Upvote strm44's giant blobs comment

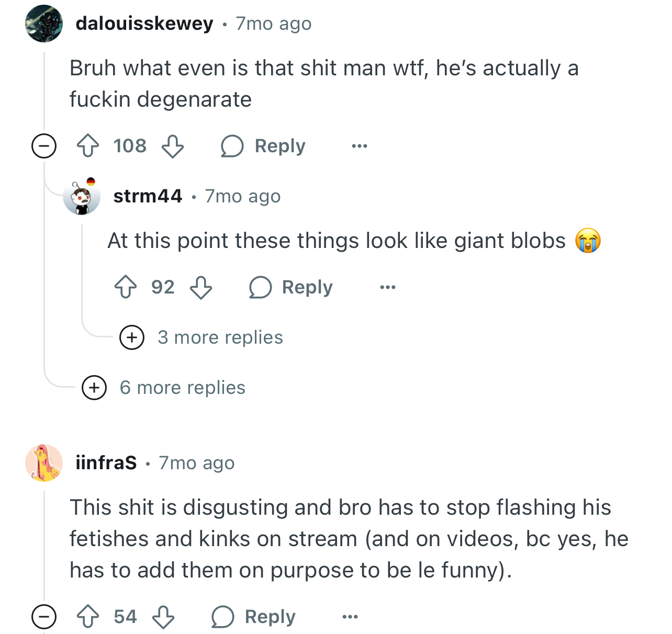coord(126,287)
